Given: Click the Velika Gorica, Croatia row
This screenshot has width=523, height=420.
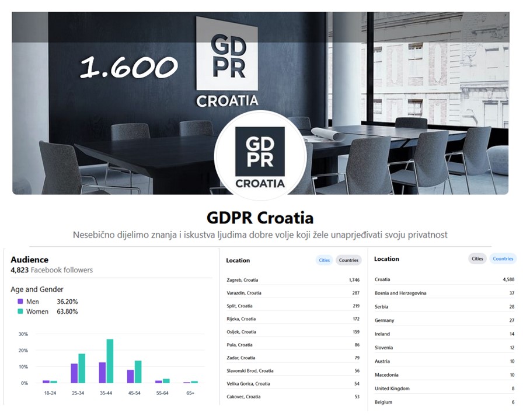Looking at the screenshot, I should click(293, 384).
